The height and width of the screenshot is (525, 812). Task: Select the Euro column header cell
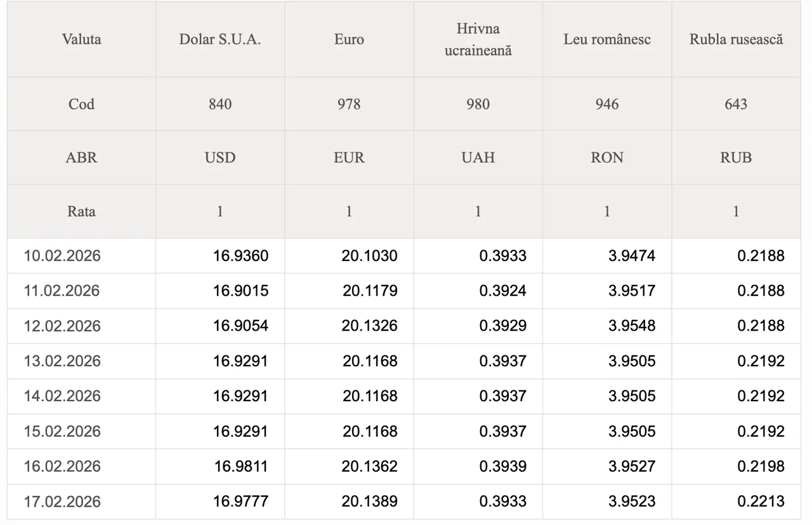point(349,39)
